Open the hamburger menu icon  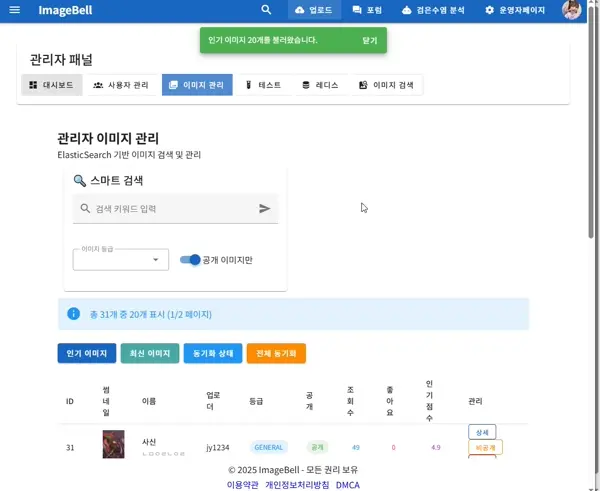click(x=14, y=10)
